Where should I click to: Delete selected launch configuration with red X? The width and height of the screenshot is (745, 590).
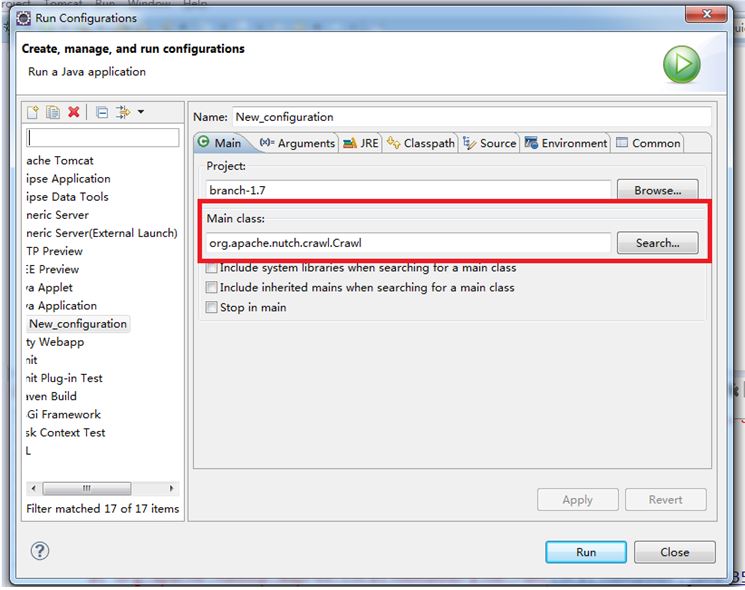point(74,112)
